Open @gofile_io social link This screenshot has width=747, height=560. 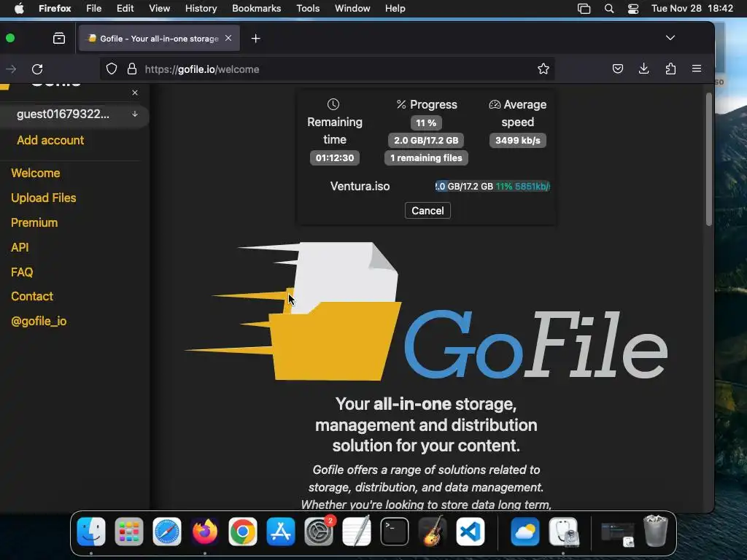[x=39, y=321]
